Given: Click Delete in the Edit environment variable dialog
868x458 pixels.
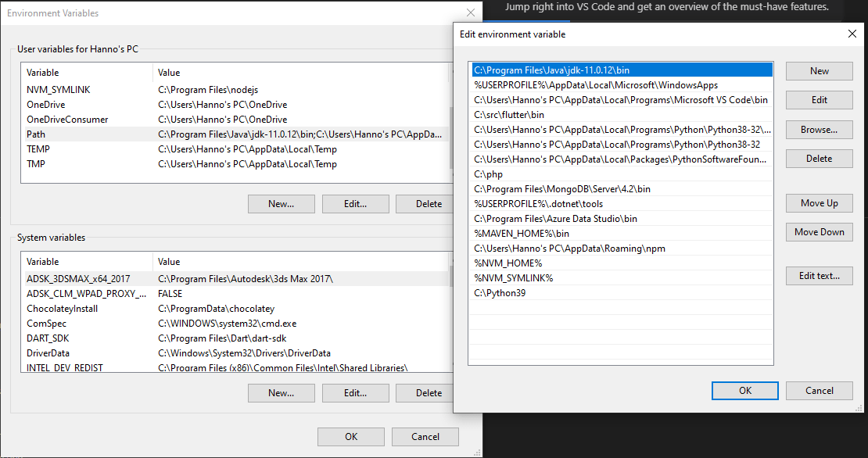Looking at the screenshot, I should 819,158.
